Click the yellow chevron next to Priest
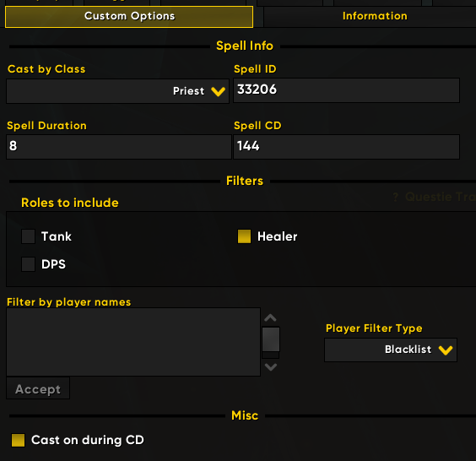The height and width of the screenshot is (461, 476). pyautogui.click(x=219, y=91)
